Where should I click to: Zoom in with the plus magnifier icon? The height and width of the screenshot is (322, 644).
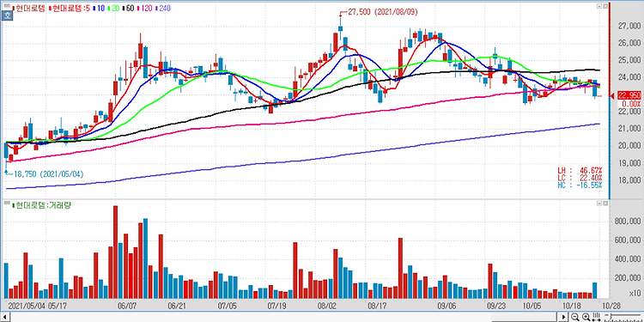pyautogui.click(x=586, y=317)
